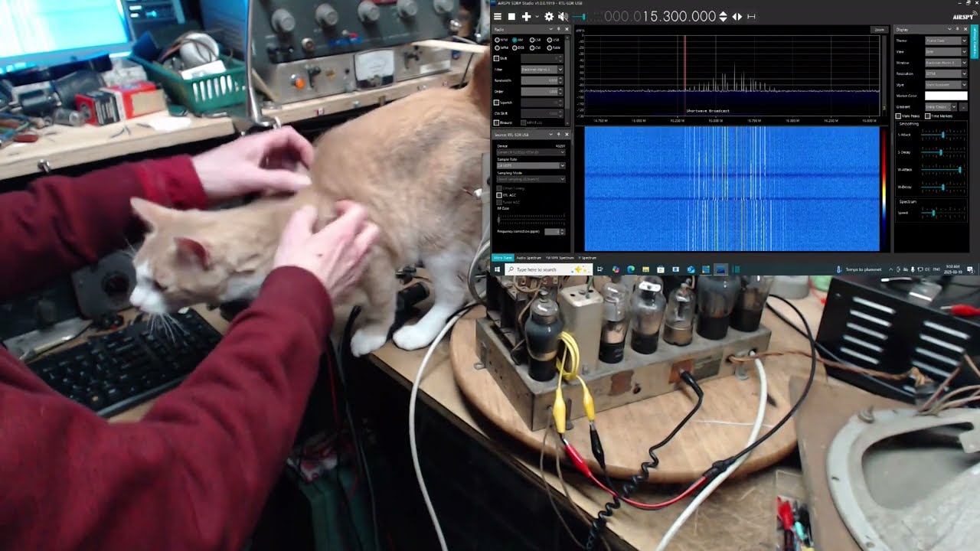Collapse the Display panel arrow

pos(949,29)
